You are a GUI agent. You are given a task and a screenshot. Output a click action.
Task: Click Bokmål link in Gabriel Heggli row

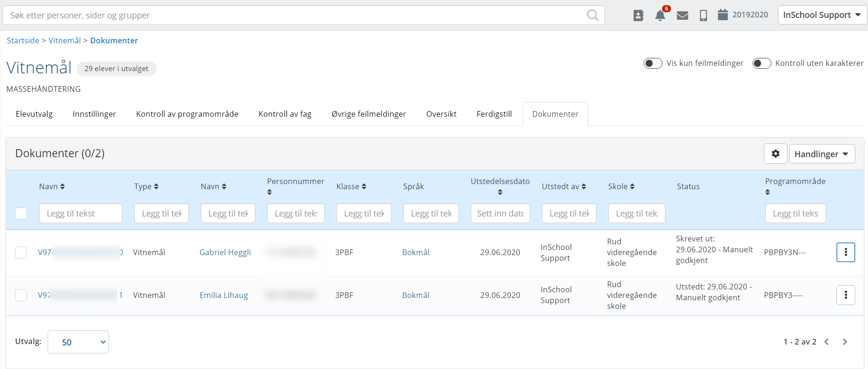[x=416, y=252]
